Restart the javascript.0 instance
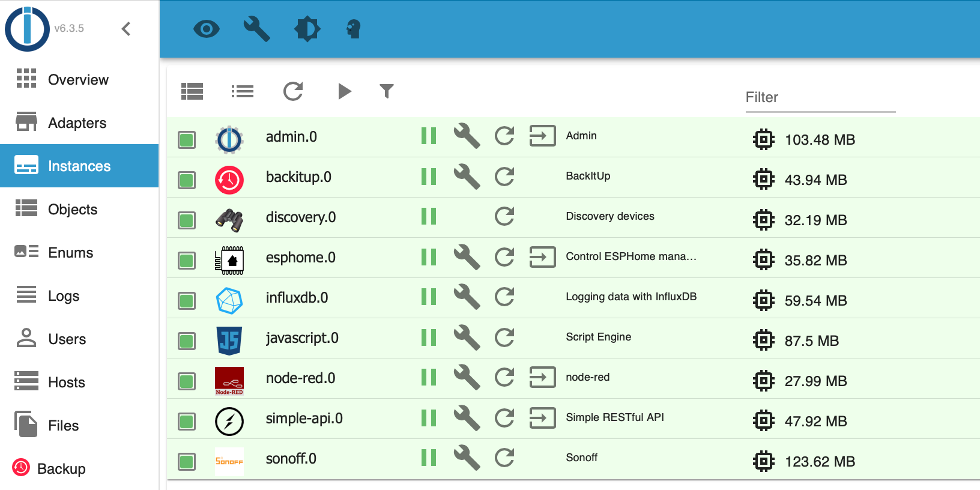This screenshot has width=980, height=490. 504,337
